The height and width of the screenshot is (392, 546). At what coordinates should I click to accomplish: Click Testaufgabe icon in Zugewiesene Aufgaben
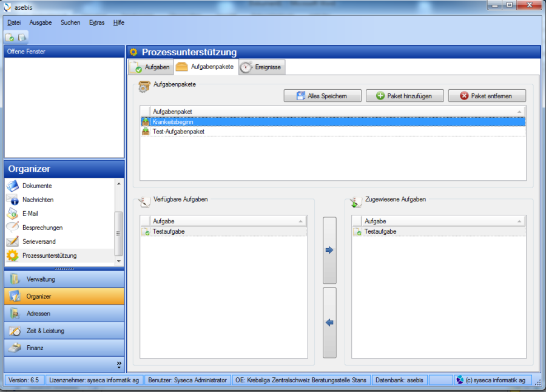pos(357,232)
